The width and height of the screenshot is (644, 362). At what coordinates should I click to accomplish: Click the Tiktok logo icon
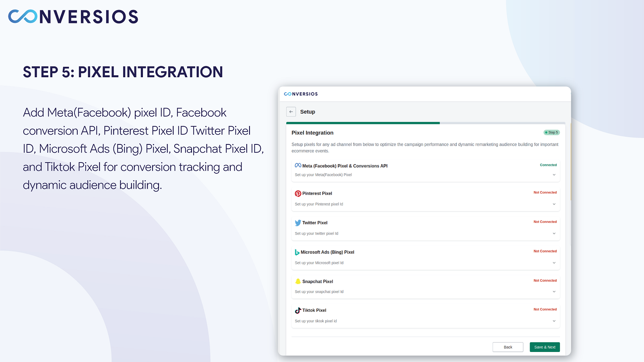298,311
